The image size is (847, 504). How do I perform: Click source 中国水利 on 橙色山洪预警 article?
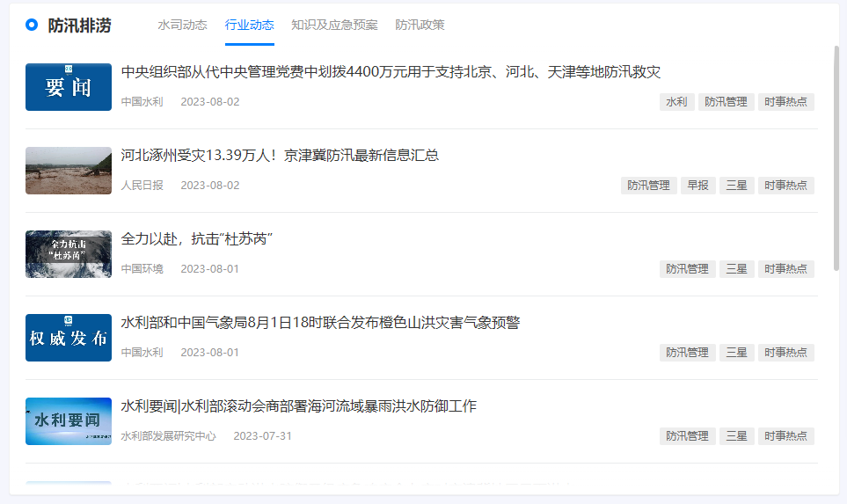[x=142, y=353]
